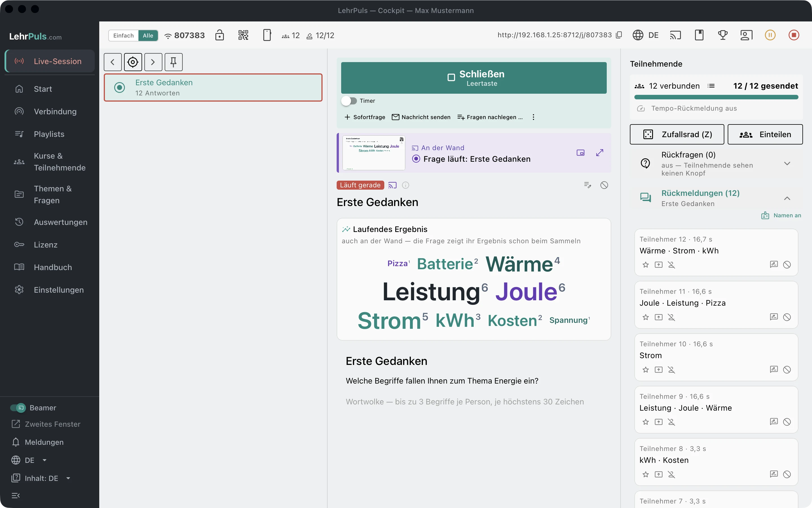Copy the join URL with the copy icon

(619, 35)
